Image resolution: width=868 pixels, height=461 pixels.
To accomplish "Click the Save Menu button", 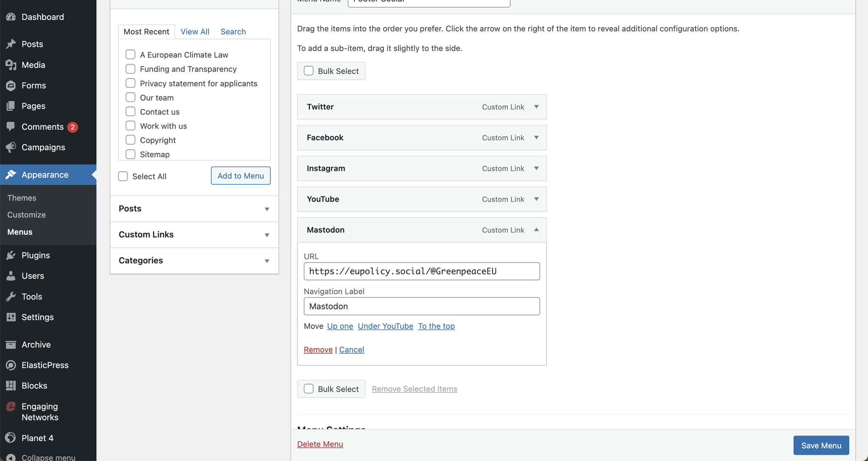I will click(821, 445).
